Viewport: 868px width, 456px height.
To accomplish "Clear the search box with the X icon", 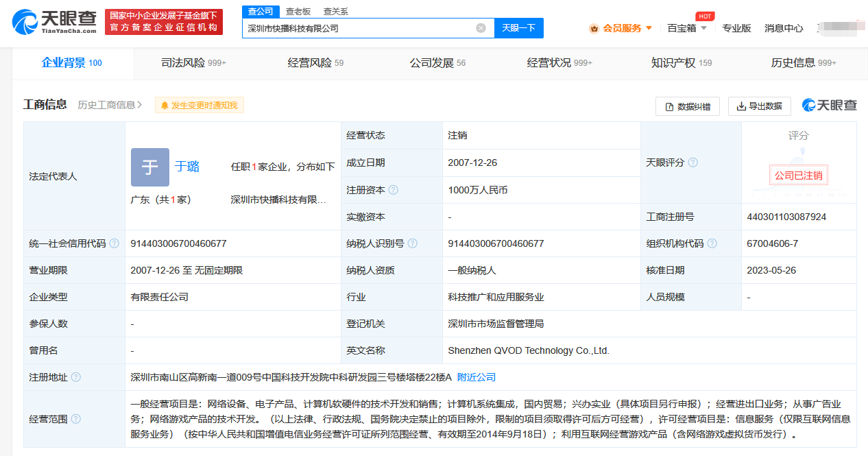I will [481, 28].
